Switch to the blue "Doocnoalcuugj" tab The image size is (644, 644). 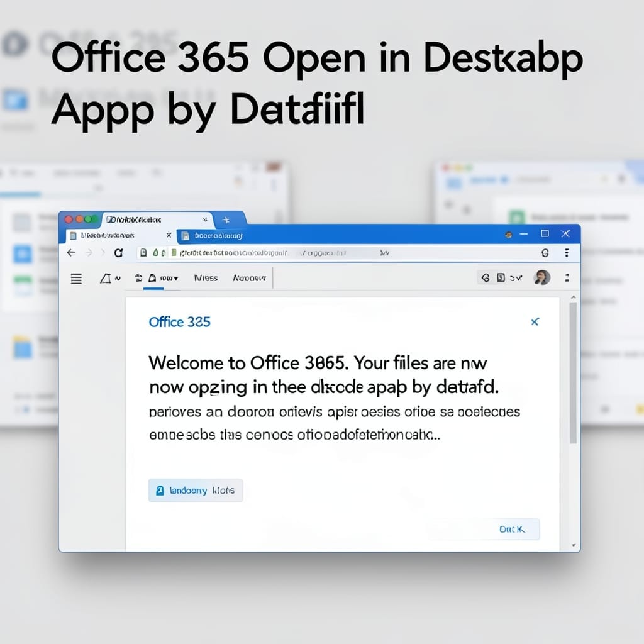(x=218, y=236)
